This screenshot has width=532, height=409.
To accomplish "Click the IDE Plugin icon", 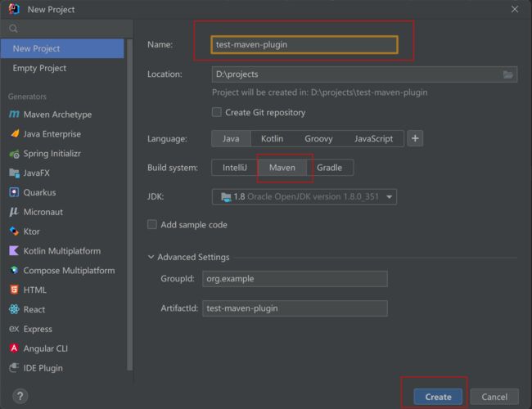I will (x=14, y=367).
